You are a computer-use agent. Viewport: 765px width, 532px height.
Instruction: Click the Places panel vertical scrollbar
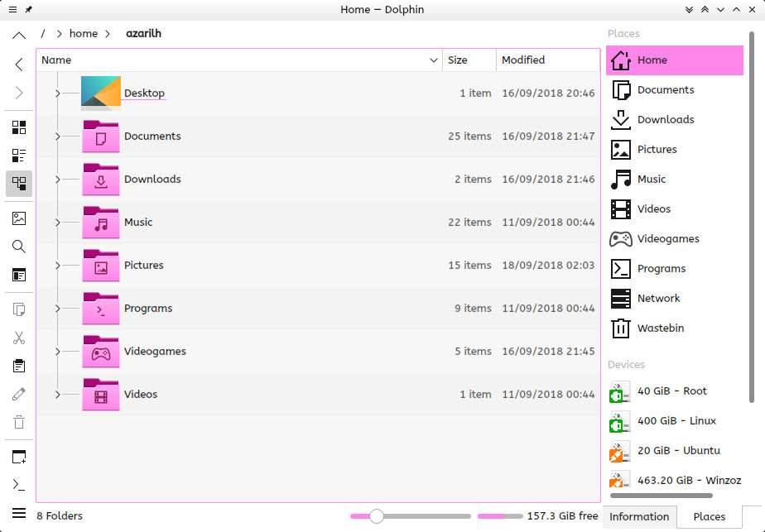pyautogui.click(x=752, y=217)
